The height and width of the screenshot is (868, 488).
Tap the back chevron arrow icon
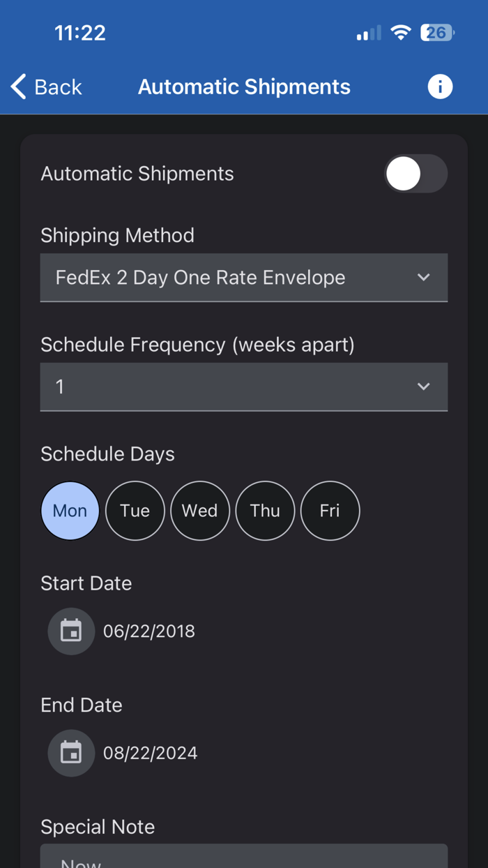pos(17,86)
